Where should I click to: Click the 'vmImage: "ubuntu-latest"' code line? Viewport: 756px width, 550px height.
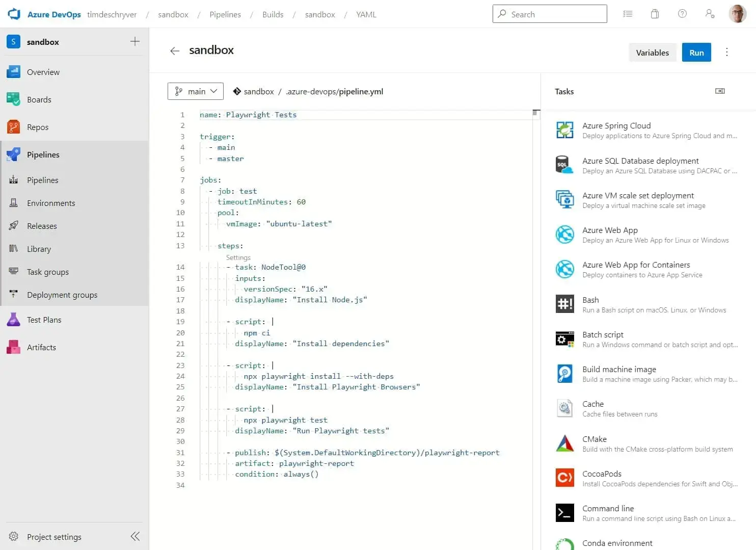(x=279, y=224)
